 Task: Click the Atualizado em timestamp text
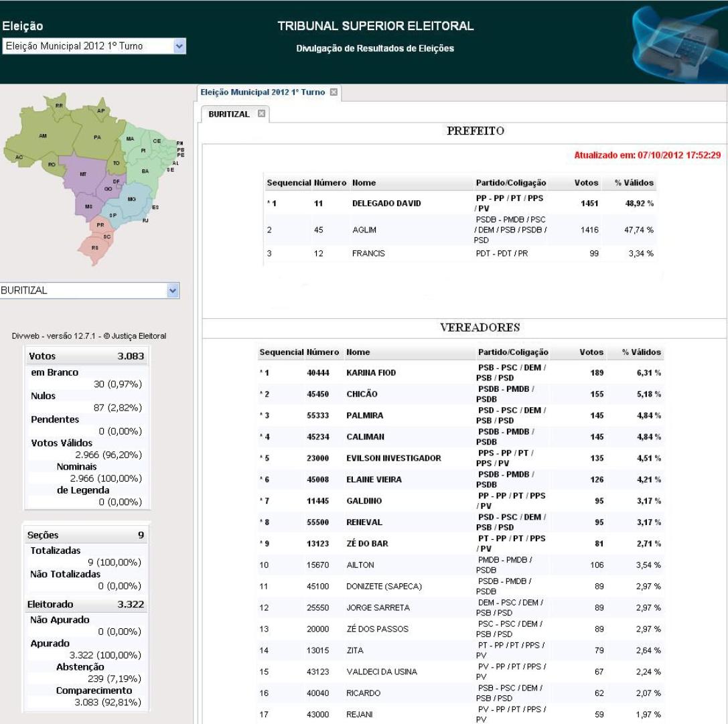(647, 155)
